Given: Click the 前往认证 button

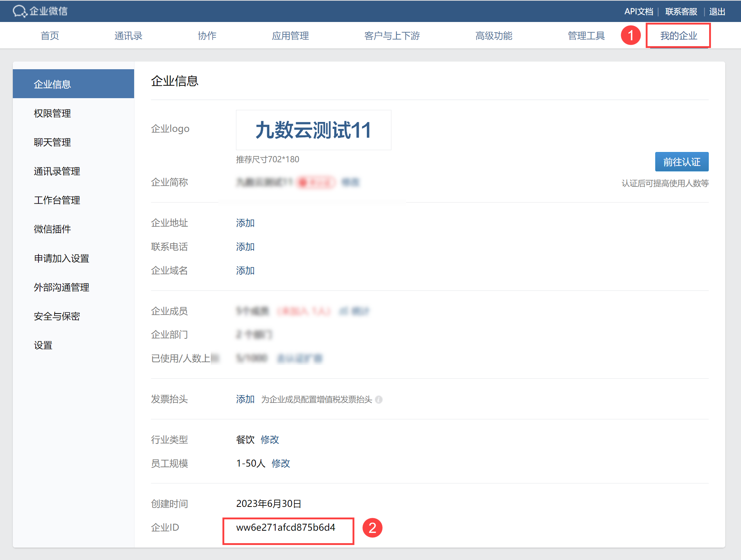Looking at the screenshot, I should 682,162.
